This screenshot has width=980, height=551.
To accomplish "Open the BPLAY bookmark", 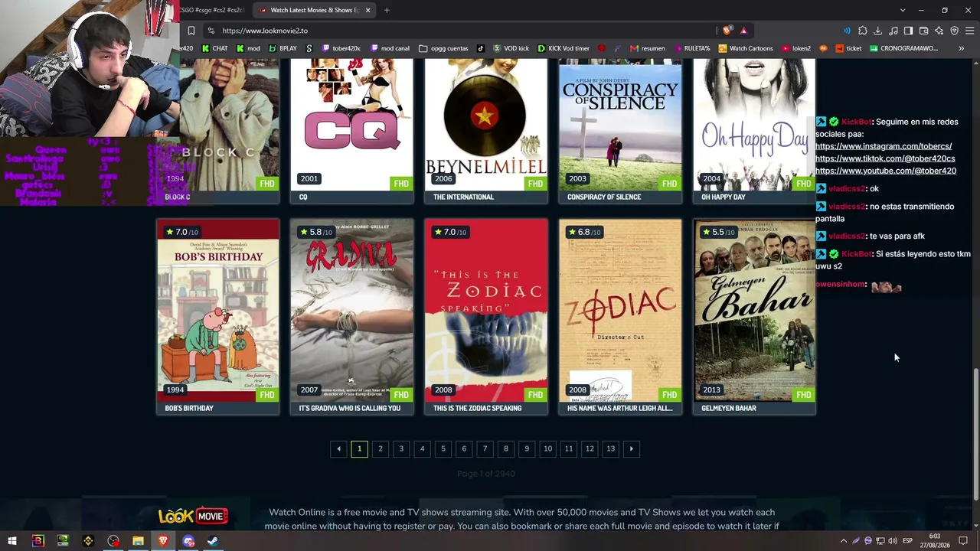I will click(x=283, y=48).
